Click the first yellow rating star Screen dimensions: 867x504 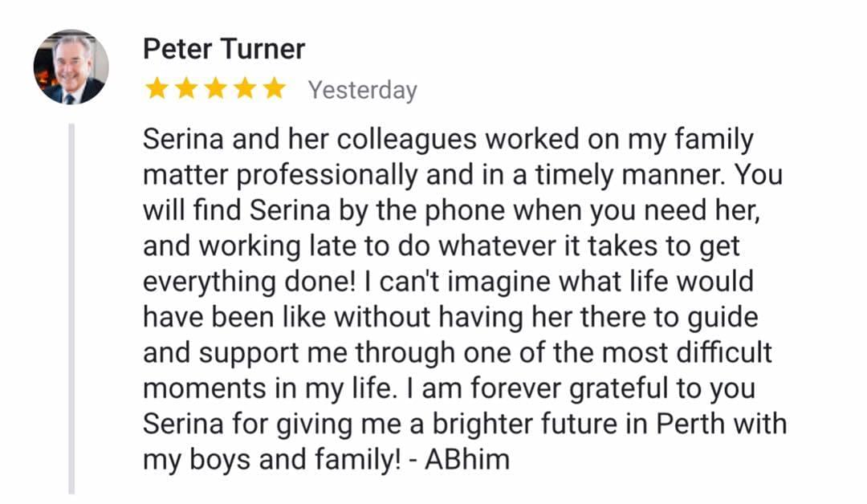pyautogui.click(x=157, y=89)
